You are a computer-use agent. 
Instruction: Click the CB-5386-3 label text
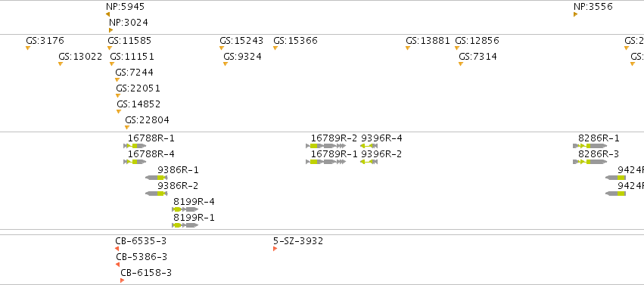coord(142,257)
